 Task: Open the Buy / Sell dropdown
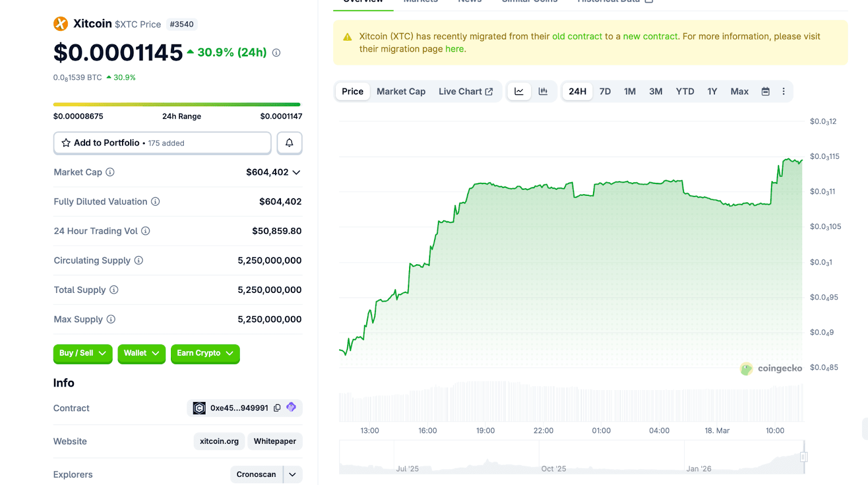pos(82,353)
